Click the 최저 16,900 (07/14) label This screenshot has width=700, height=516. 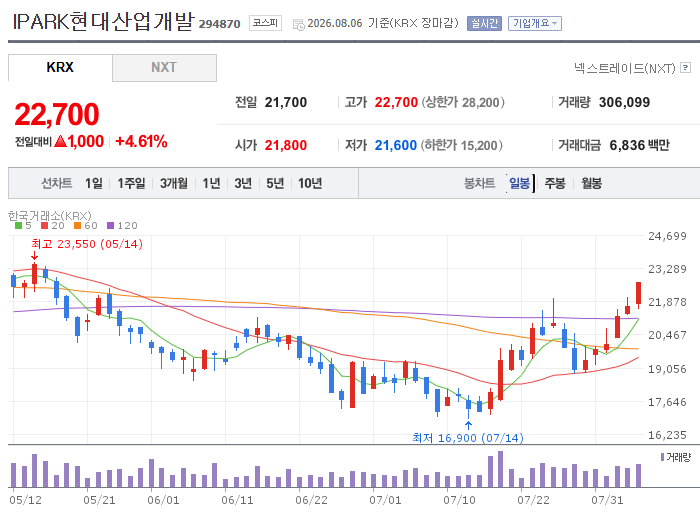(467, 438)
